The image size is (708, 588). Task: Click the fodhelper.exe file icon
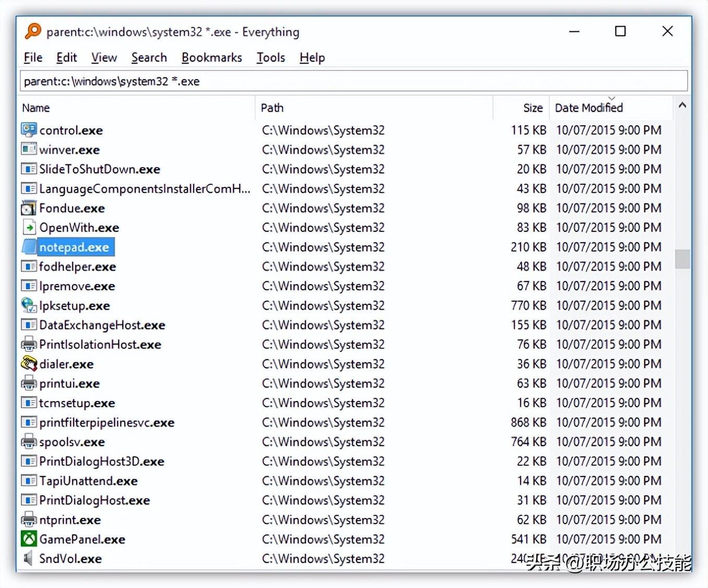click(29, 266)
